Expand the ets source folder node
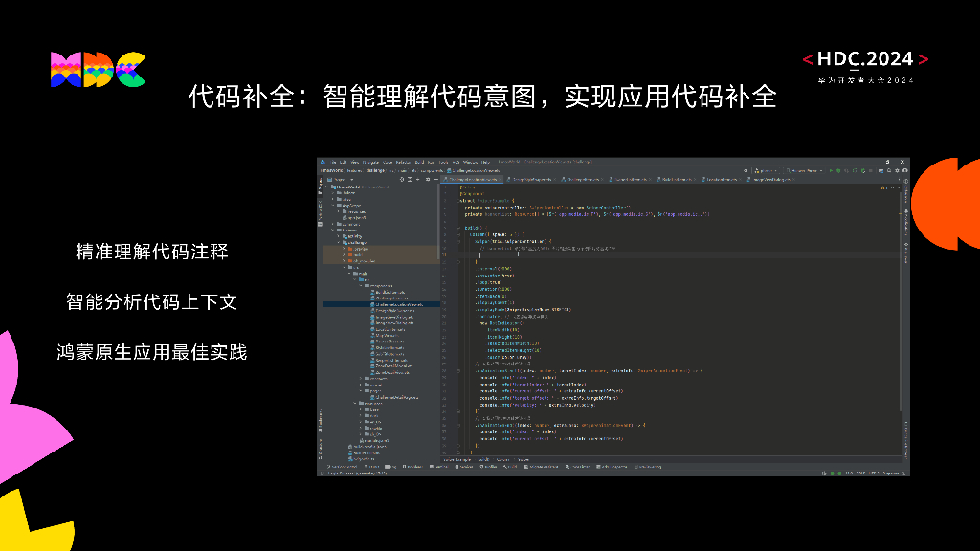The height and width of the screenshot is (551, 980). coord(349,279)
